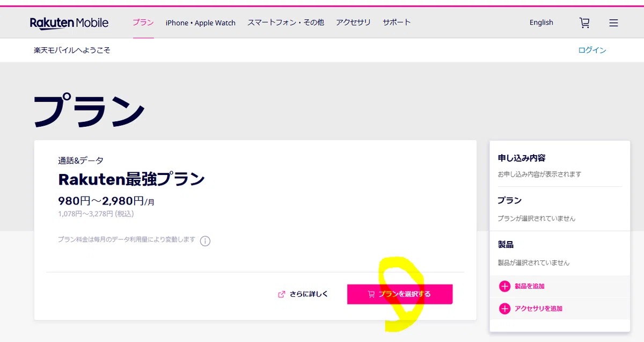Click プラン料金は毎月のデータ利用量により変動します note
The width and height of the screenshot is (644, 342).
[127, 239]
